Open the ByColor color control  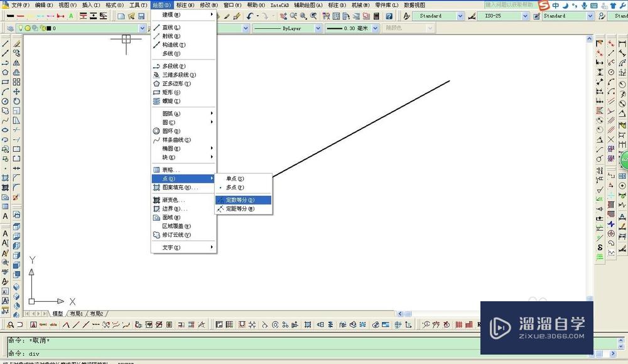pyautogui.click(x=428, y=27)
